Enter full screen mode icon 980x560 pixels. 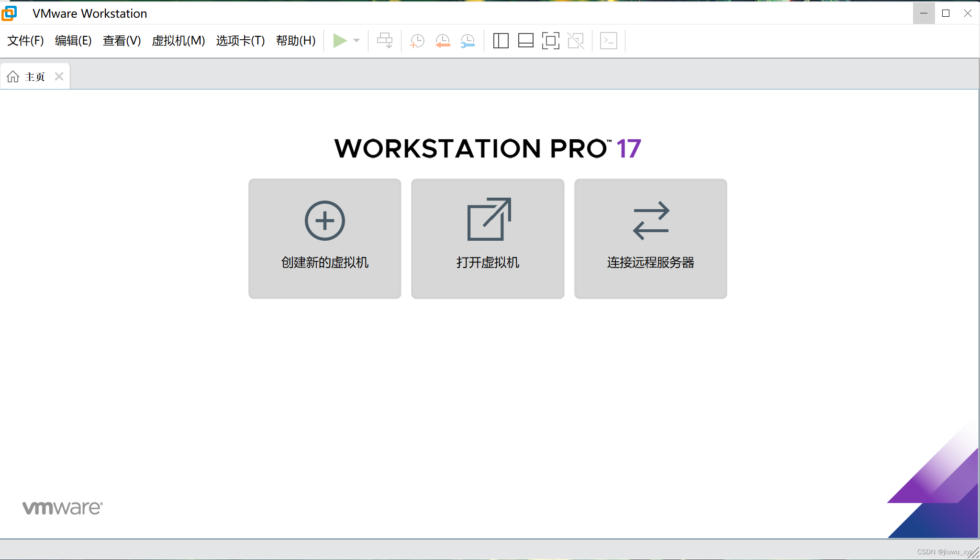click(x=551, y=41)
